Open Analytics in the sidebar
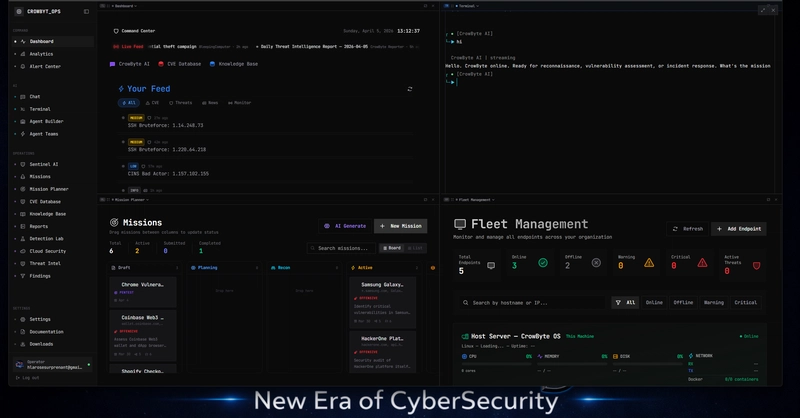The width and height of the screenshot is (800, 418). (x=53, y=54)
